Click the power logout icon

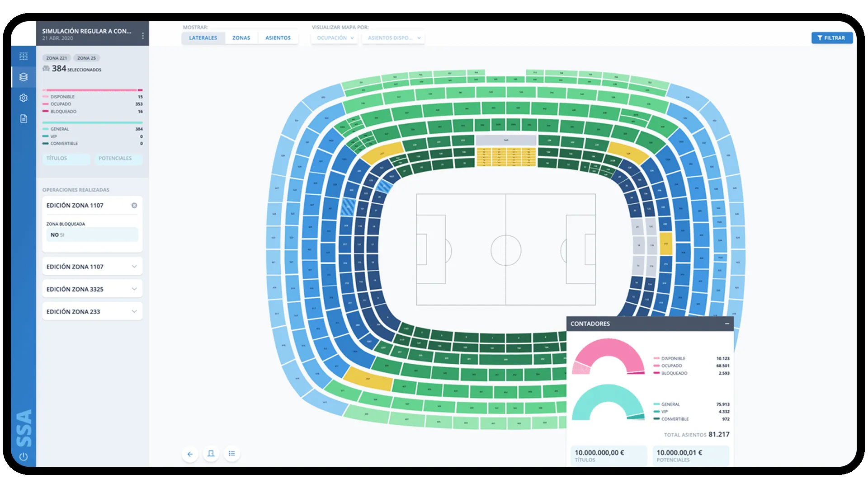(x=24, y=456)
